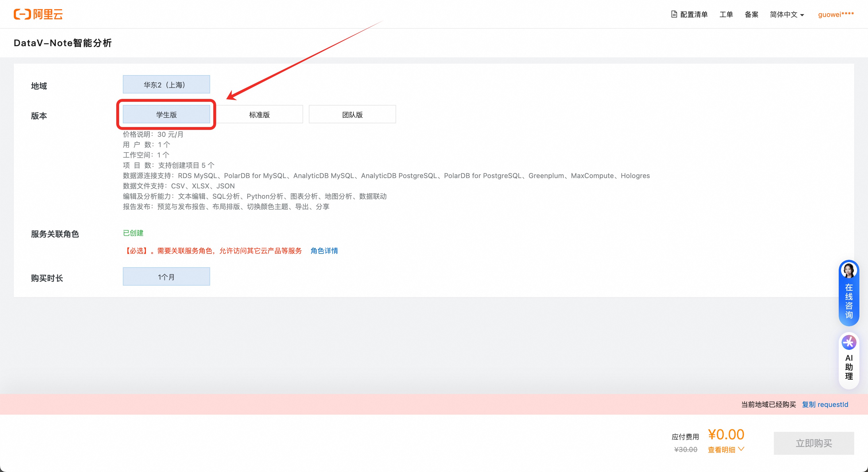Open the 角色详情 link
This screenshot has width=868, height=472.
pos(324,251)
